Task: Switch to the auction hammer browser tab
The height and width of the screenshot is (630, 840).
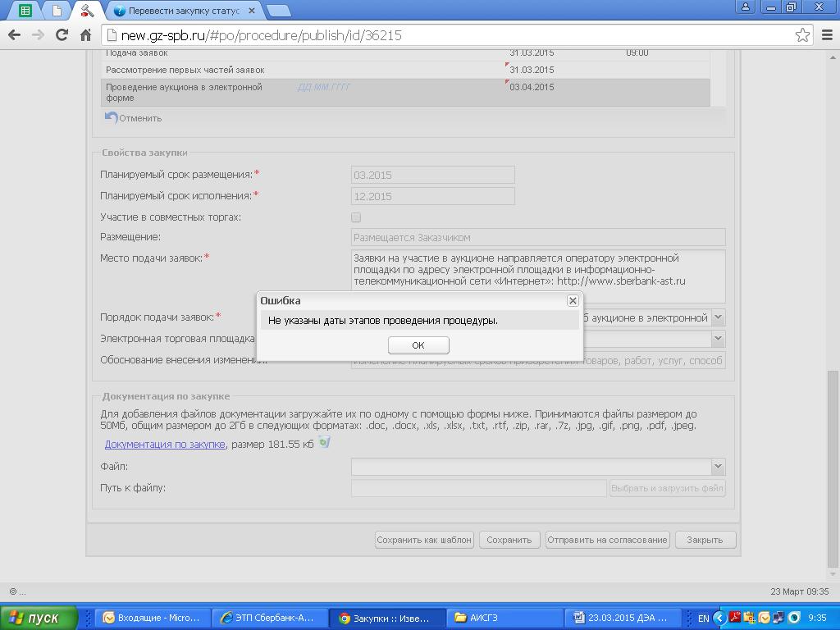Action: coord(87,10)
